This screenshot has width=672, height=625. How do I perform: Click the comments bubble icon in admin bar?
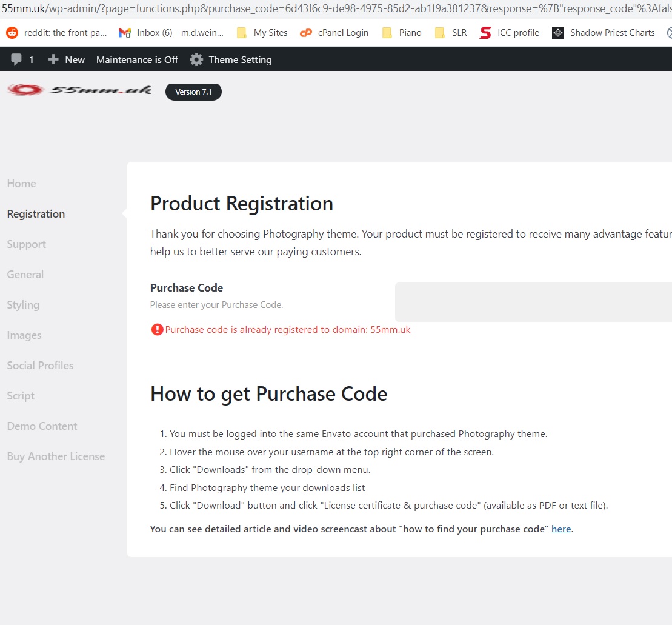16,59
